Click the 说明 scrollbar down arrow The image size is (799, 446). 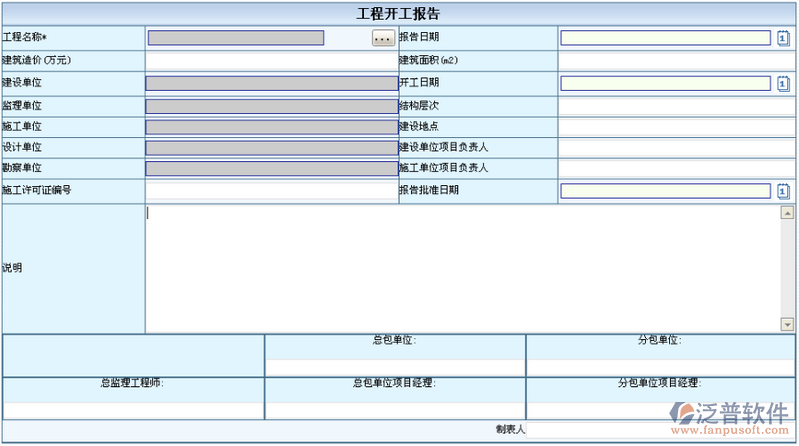(x=787, y=324)
